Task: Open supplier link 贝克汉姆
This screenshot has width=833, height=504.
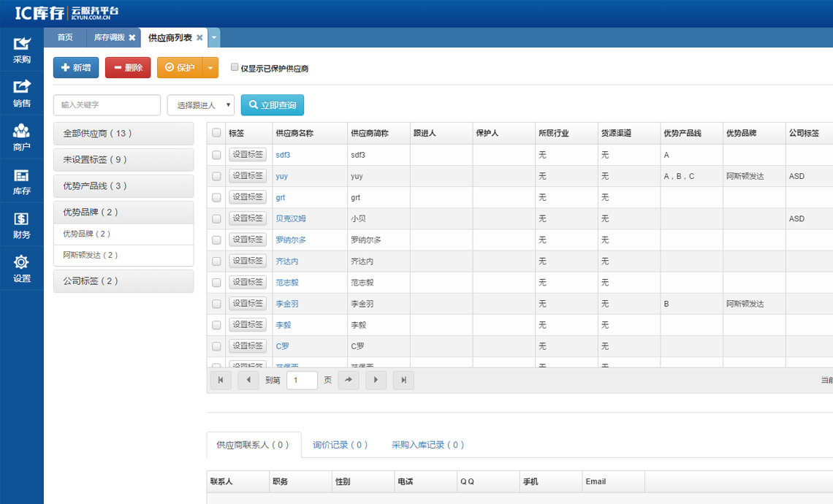Action: (x=291, y=218)
